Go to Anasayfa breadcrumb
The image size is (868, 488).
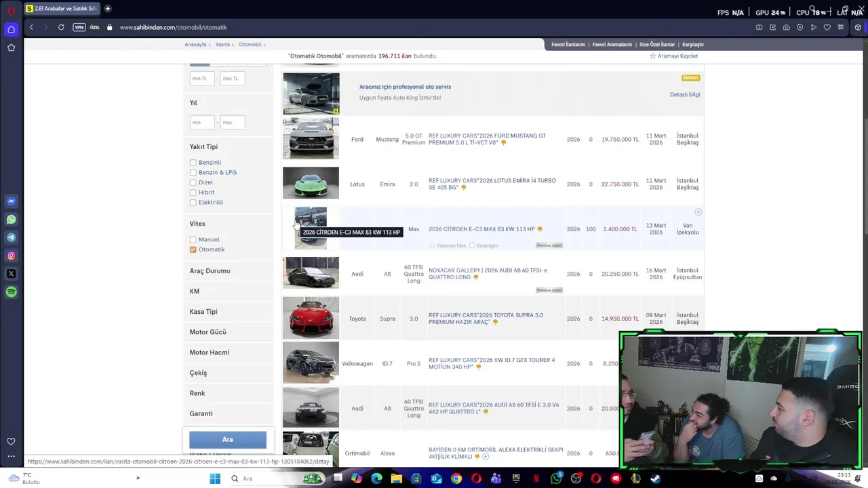(x=195, y=45)
